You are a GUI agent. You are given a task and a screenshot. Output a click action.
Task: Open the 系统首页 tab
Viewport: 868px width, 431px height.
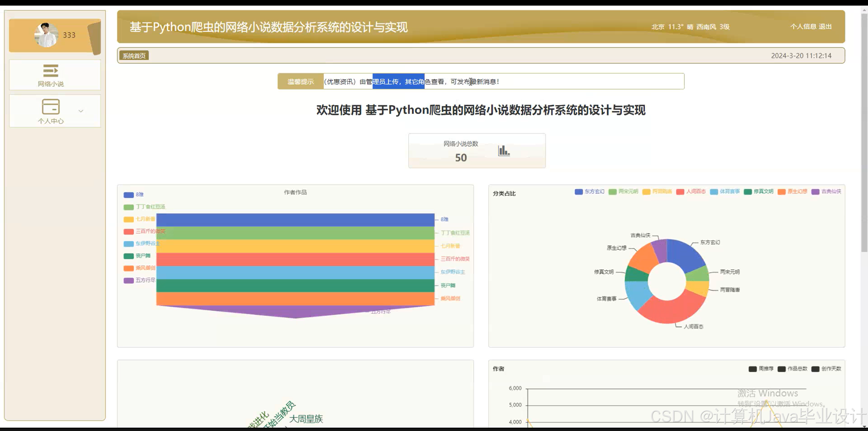[134, 56]
